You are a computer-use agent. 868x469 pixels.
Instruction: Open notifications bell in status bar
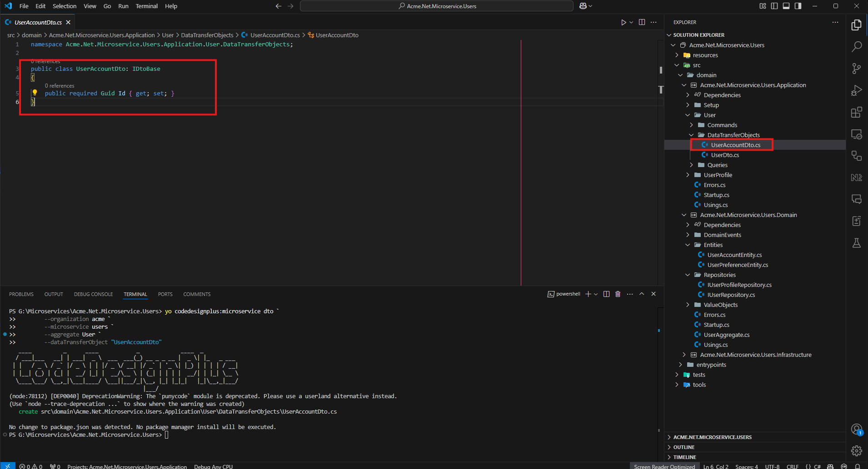click(858, 466)
